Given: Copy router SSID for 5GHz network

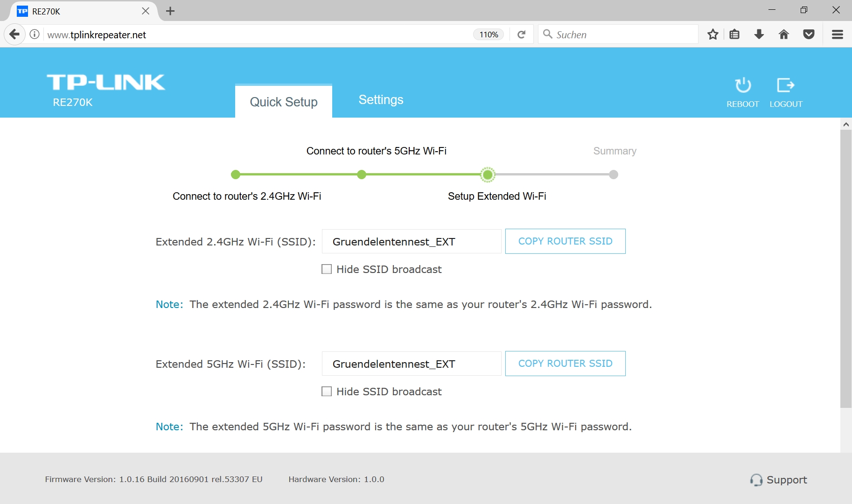Looking at the screenshot, I should (566, 364).
